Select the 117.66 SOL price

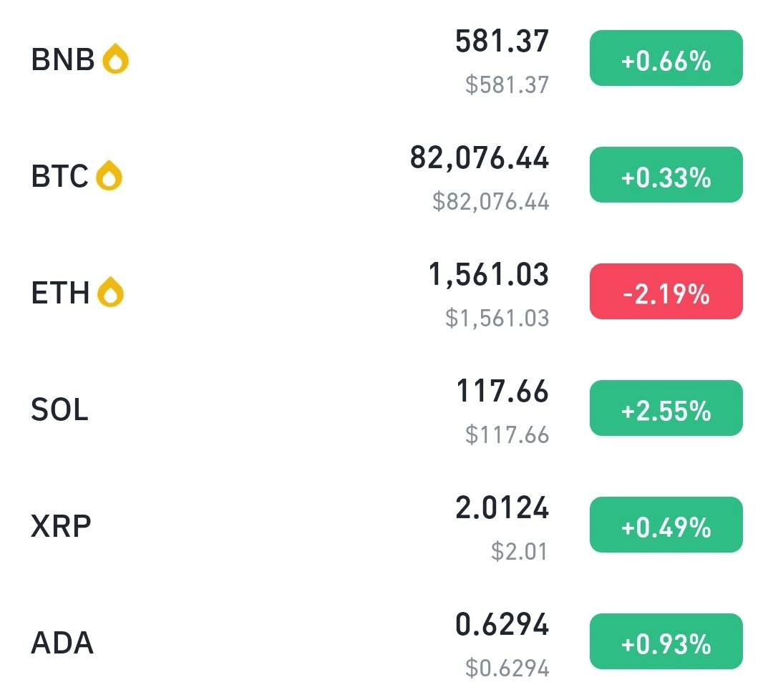tap(502, 391)
